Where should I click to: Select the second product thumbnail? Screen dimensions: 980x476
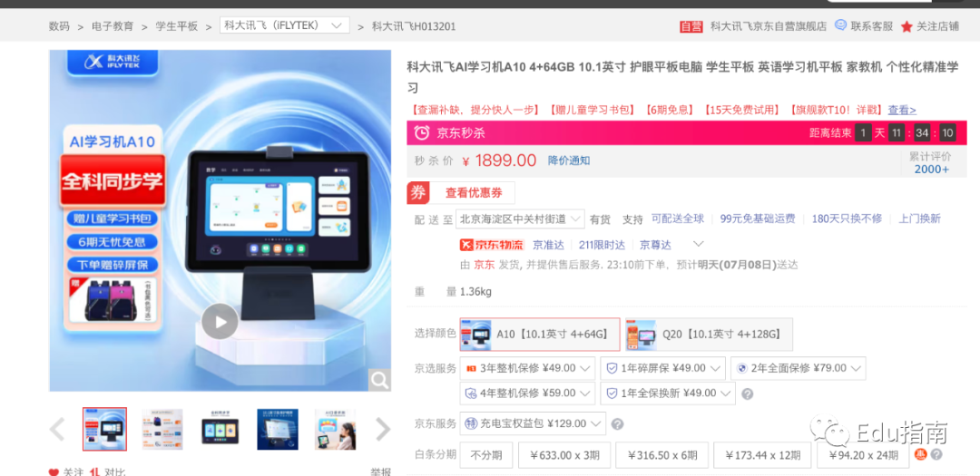(x=162, y=429)
